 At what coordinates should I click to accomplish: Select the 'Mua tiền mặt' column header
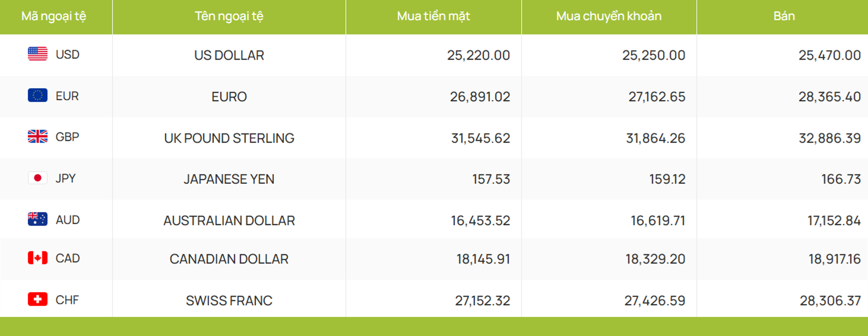pos(434,16)
